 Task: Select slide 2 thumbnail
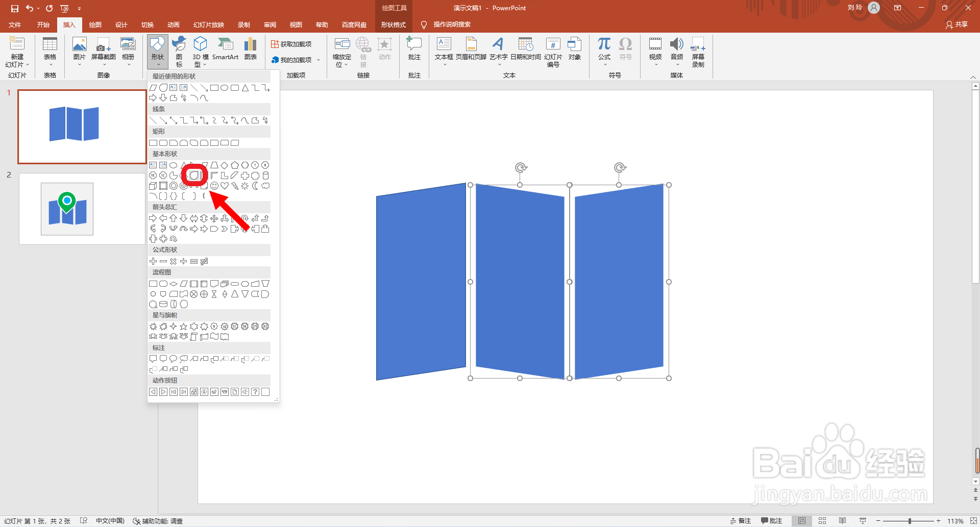82,209
